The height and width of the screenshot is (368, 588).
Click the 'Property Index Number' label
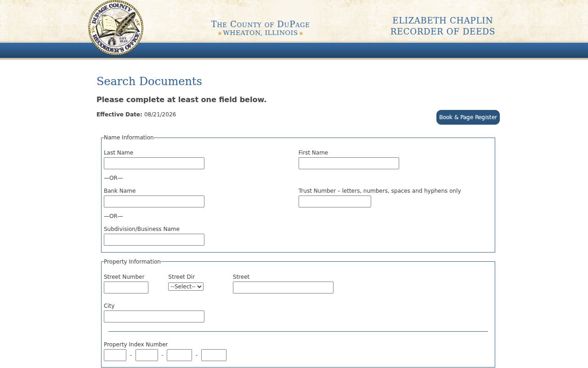[136, 345]
